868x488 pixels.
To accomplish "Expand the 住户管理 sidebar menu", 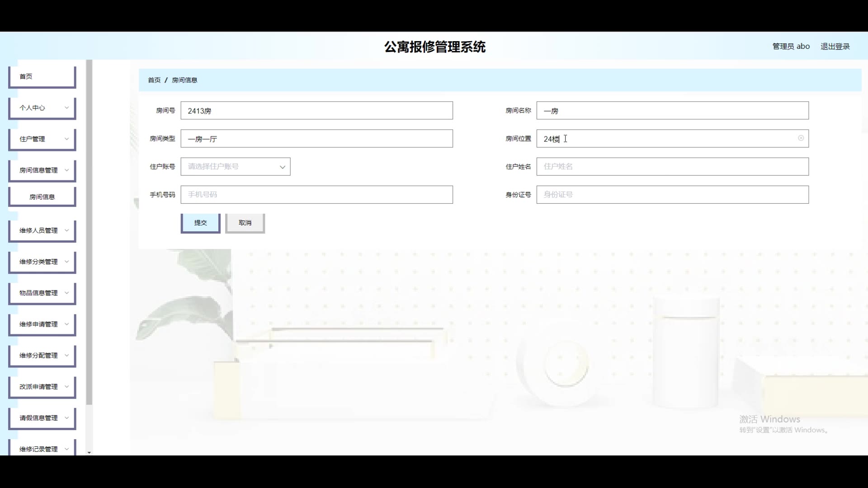I will tap(42, 139).
